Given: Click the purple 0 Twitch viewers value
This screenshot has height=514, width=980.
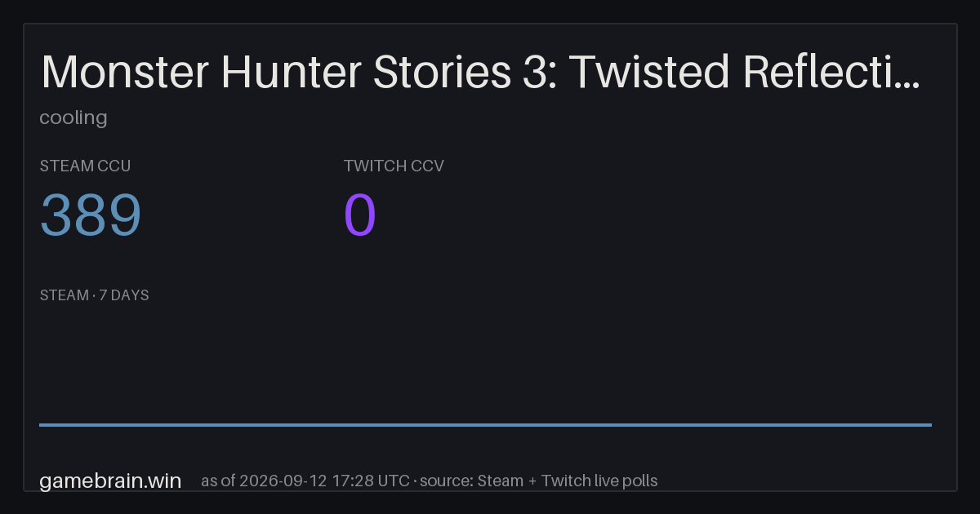Looking at the screenshot, I should [360, 215].
